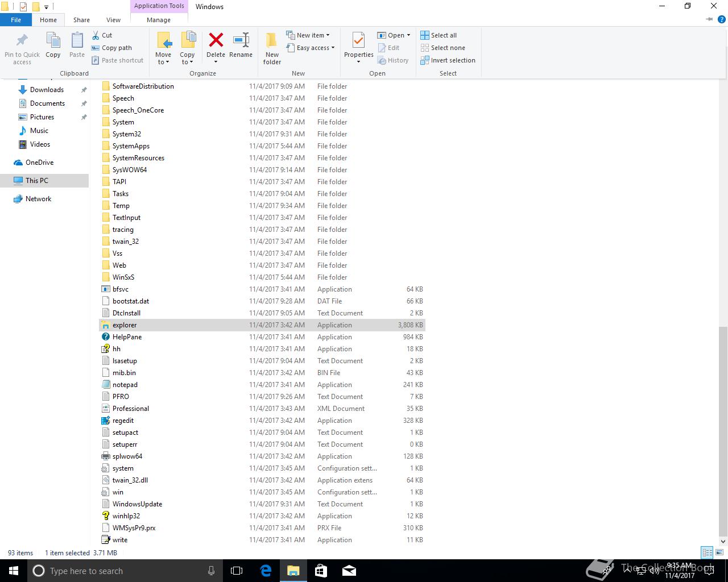The height and width of the screenshot is (582, 728).
Task: Click Paste shortcut button
Action: coord(117,60)
